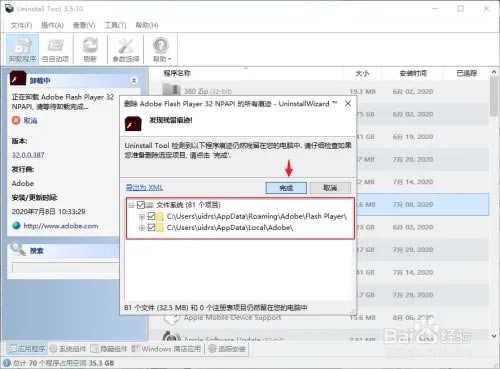Click the 7月 08, 2020 date cell
The image size is (500, 369).
pyautogui.click(x=413, y=204)
